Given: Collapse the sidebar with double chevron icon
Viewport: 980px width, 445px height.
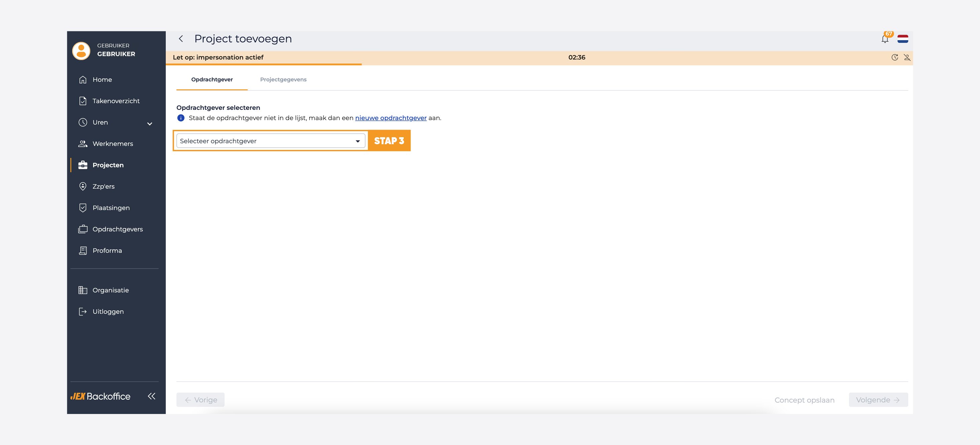Looking at the screenshot, I should click(x=151, y=396).
